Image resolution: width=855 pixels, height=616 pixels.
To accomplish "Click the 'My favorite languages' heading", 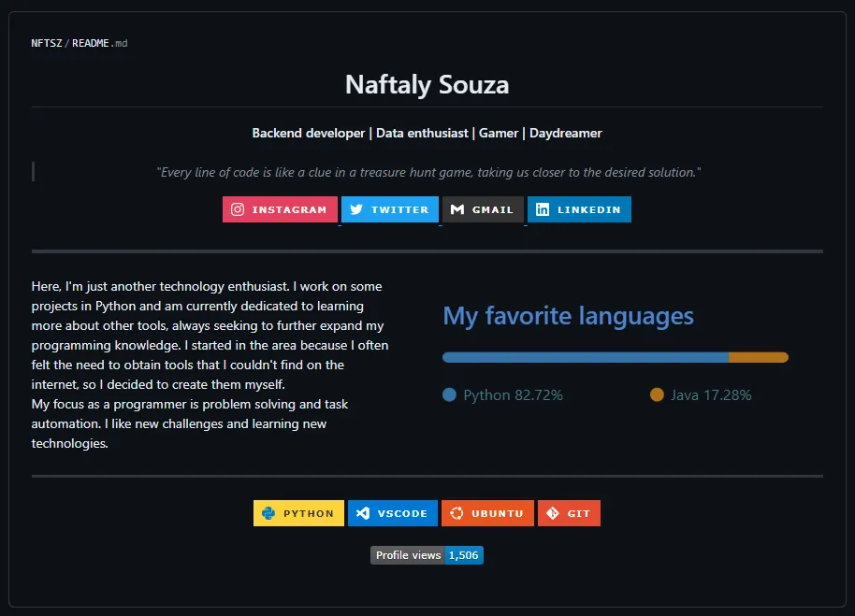I will (x=568, y=316).
